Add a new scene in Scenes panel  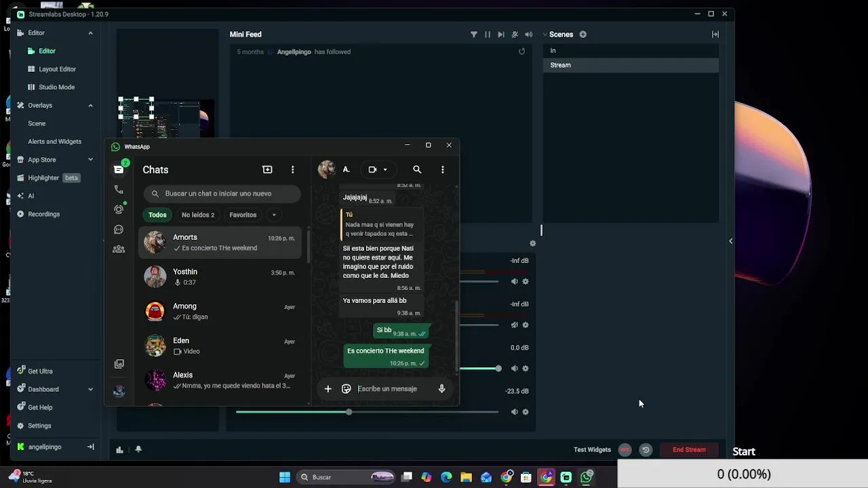pos(583,35)
